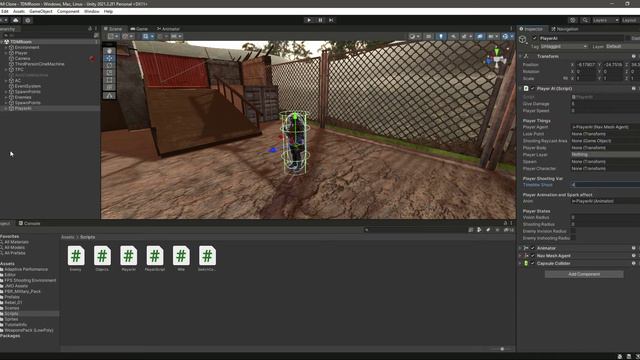Screen dimensions: 640x360
Task: Open the Rifle script asset
Action: tap(181, 259)
